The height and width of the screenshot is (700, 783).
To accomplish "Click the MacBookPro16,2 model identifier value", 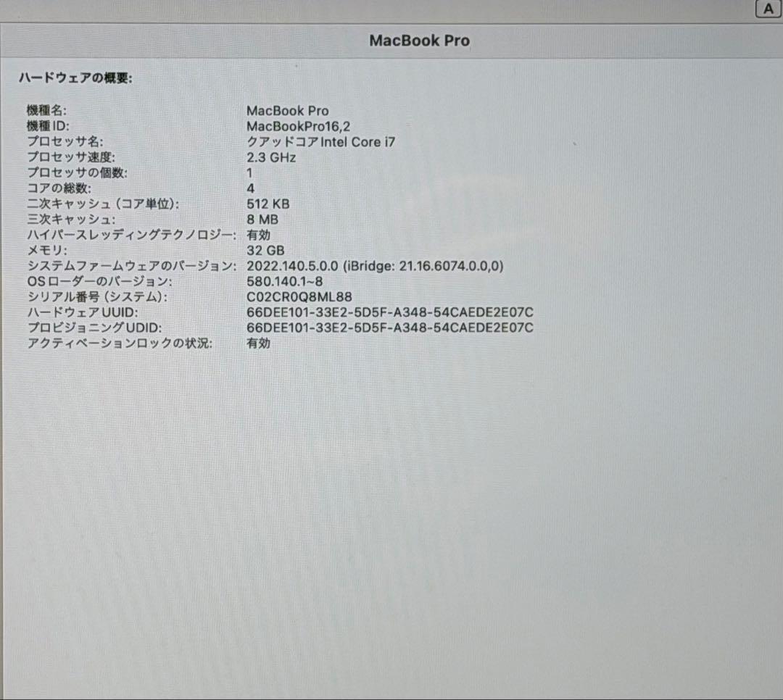I will click(x=299, y=127).
